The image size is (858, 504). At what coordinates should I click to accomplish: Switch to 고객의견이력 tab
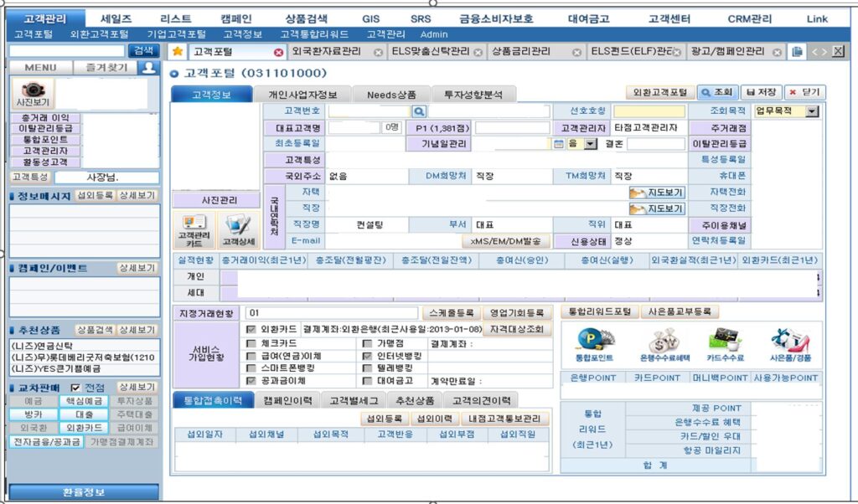click(481, 400)
